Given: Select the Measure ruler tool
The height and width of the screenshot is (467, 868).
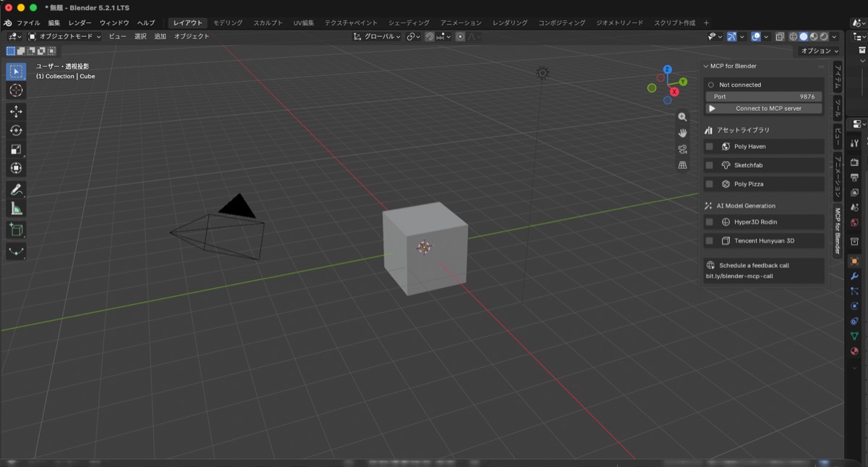Looking at the screenshot, I should [x=16, y=209].
